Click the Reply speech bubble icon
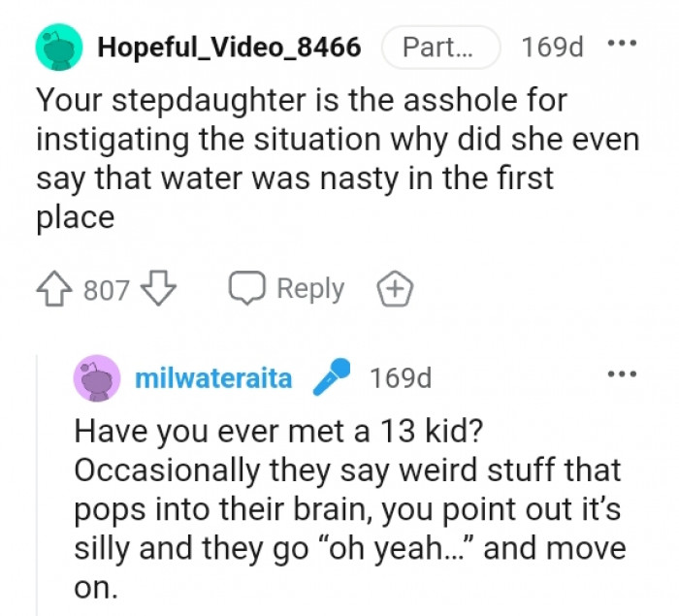The image size is (679, 616). (246, 289)
